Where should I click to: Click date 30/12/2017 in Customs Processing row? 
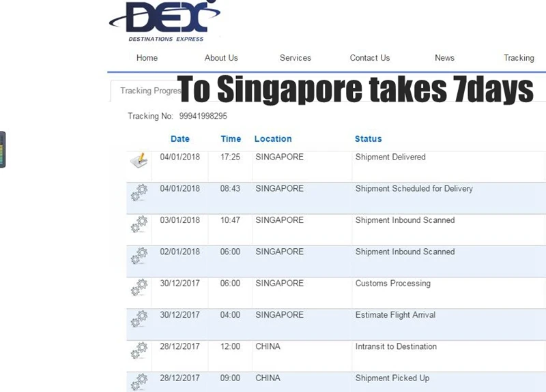pyautogui.click(x=180, y=284)
